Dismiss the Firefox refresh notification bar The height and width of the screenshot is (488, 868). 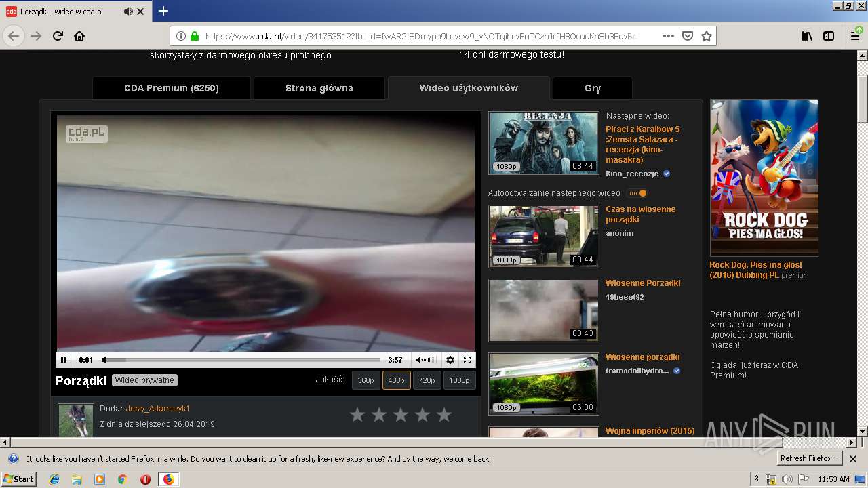point(854,459)
